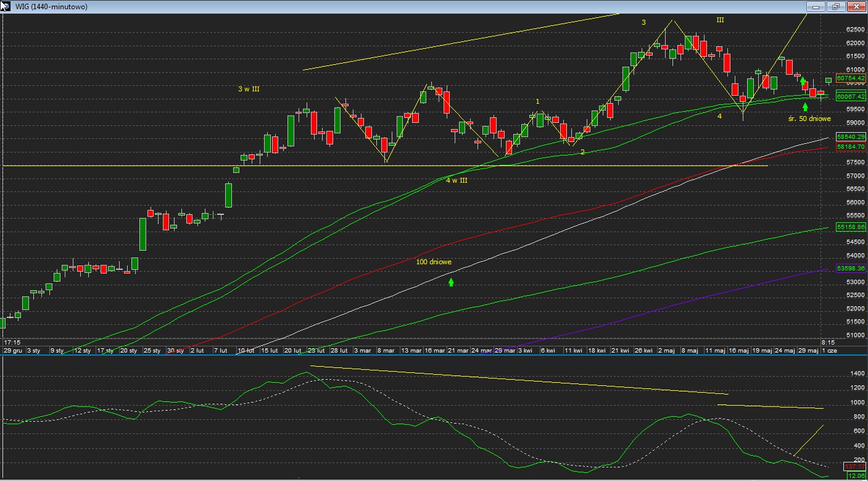Image resolution: width=868 pixels, height=481 pixels.
Task: Click the '100 dniowe' text annotation
Action: [x=434, y=262]
